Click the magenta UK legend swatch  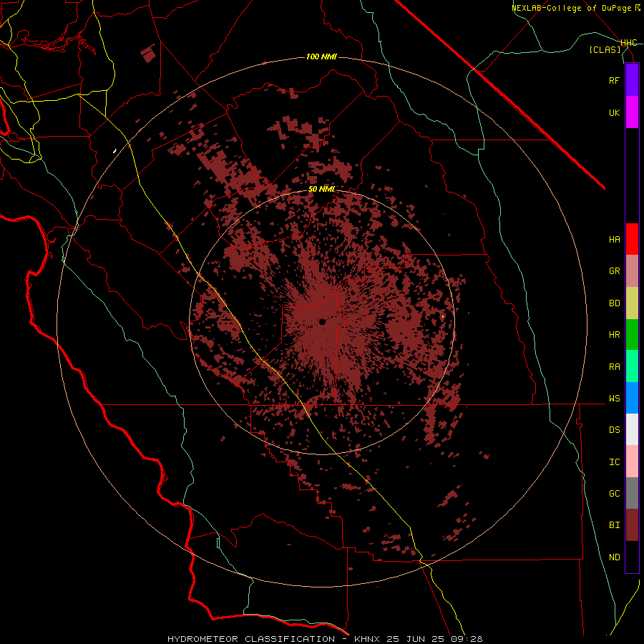coord(632,112)
